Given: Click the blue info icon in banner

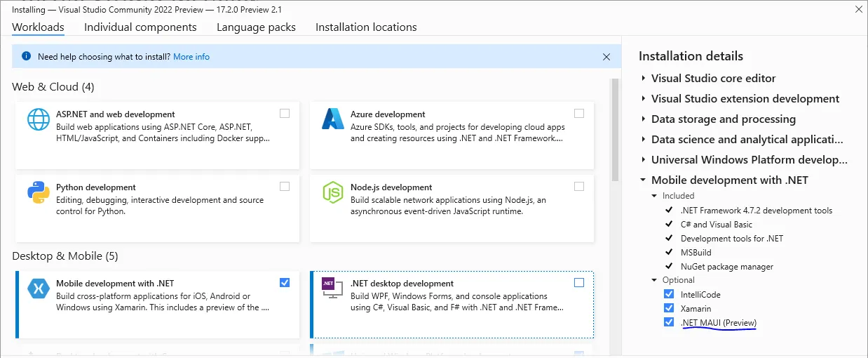Looking at the screenshot, I should tap(26, 56).
